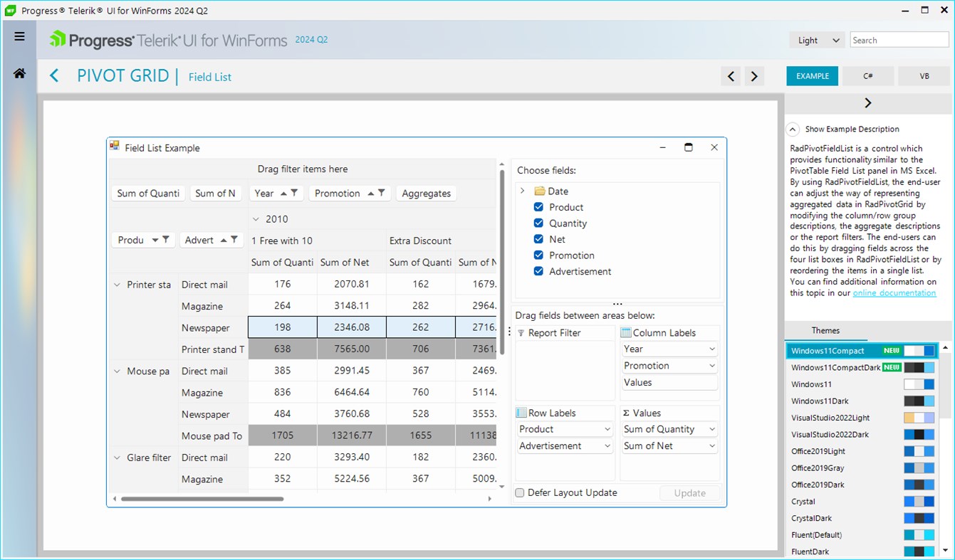This screenshot has height=560, width=955.
Task: Click the Row Labels area icon
Action: click(x=521, y=413)
